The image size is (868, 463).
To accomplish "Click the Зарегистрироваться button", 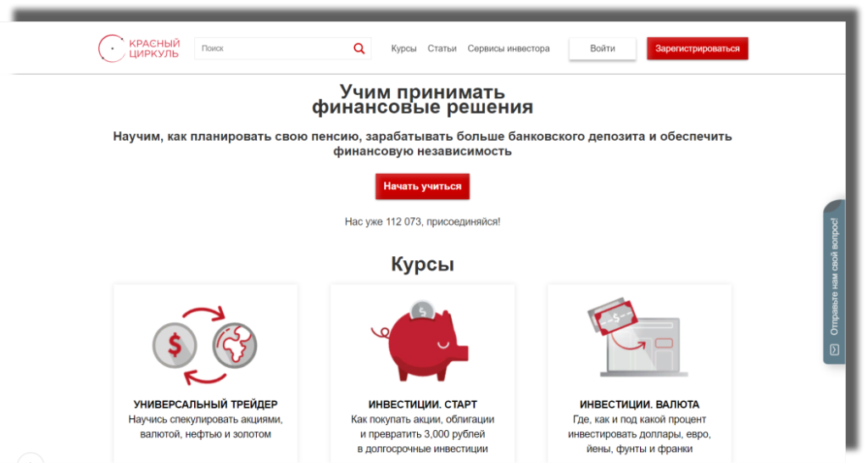I will pyautogui.click(x=698, y=48).
